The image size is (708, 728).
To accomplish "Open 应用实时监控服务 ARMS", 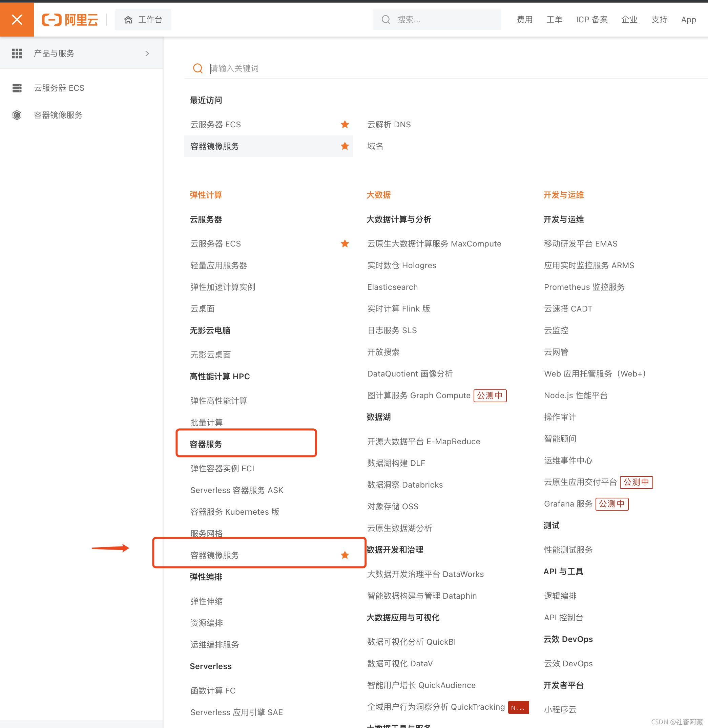I will (x=589, y=265).
